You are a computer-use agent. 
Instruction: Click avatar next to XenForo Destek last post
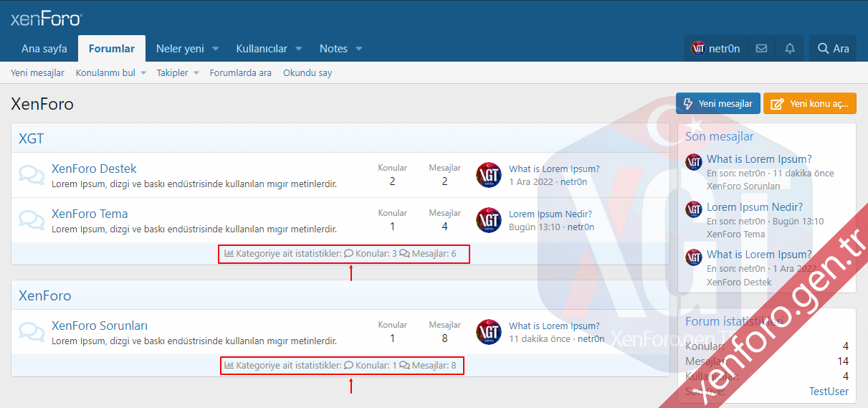[489, 175]
